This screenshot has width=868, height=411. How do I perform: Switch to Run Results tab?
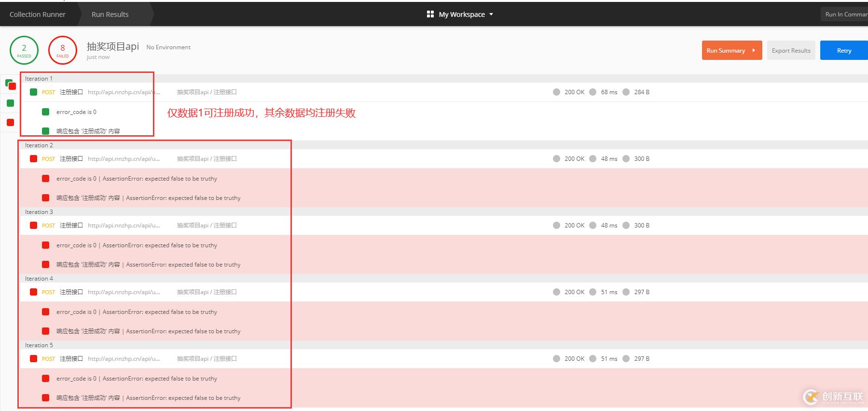pos(110,14)
